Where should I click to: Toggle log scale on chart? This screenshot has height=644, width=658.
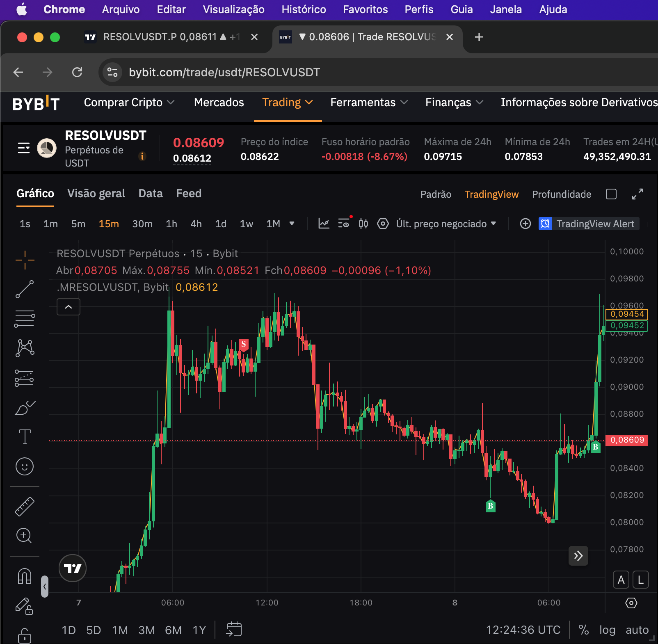coord(607,630)
